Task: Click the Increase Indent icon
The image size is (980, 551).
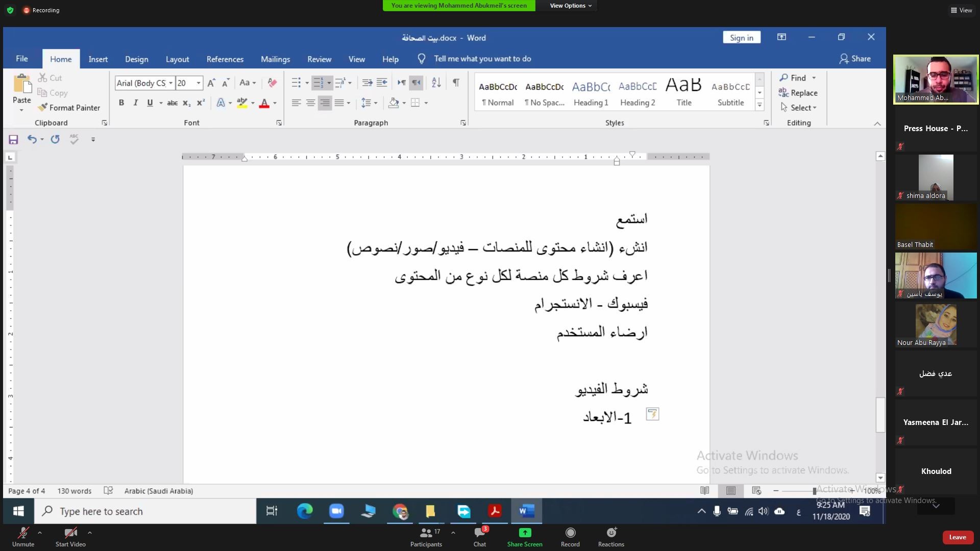Action: tap(381, 83)
